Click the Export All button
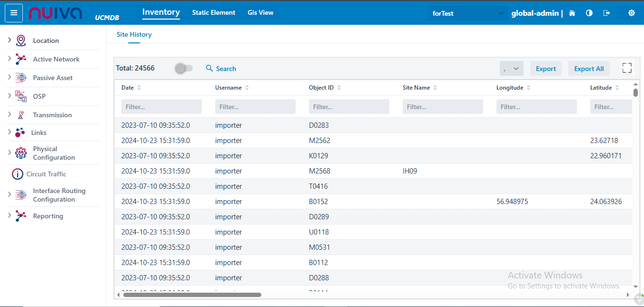This screenshot has width=644, height=307. (589, 69)
